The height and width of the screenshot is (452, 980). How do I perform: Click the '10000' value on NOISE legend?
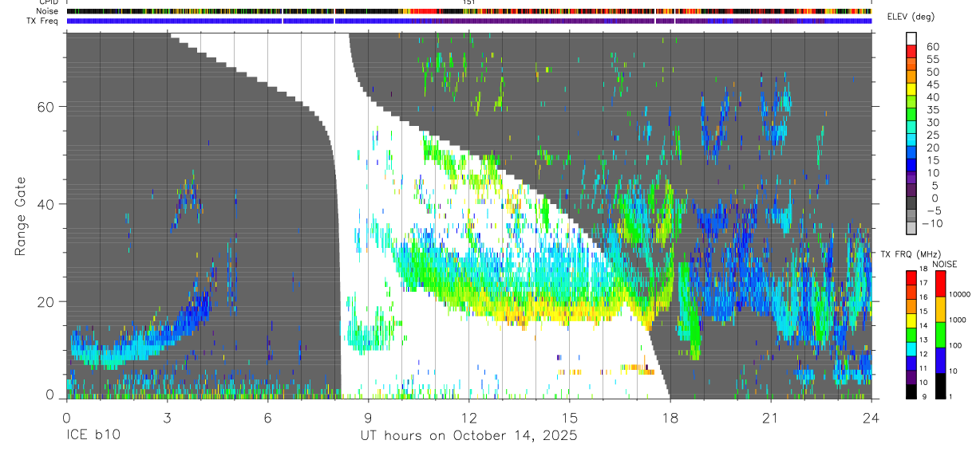(960, 294)
